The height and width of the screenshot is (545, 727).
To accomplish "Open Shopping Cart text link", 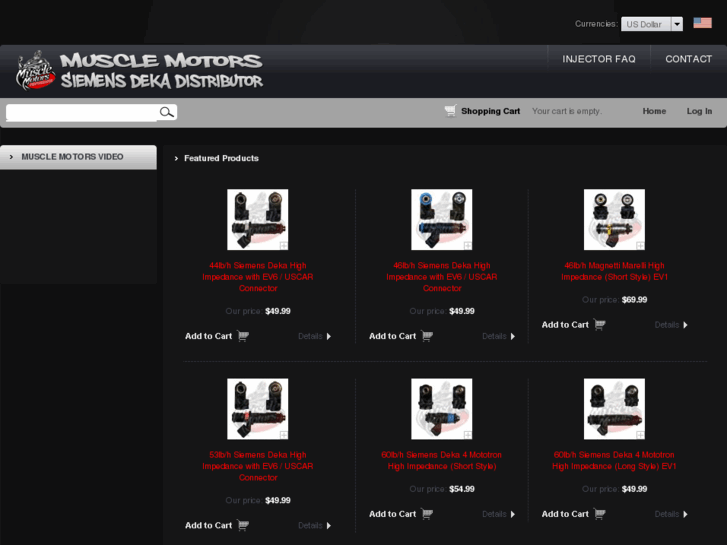I will pos(491,111).
